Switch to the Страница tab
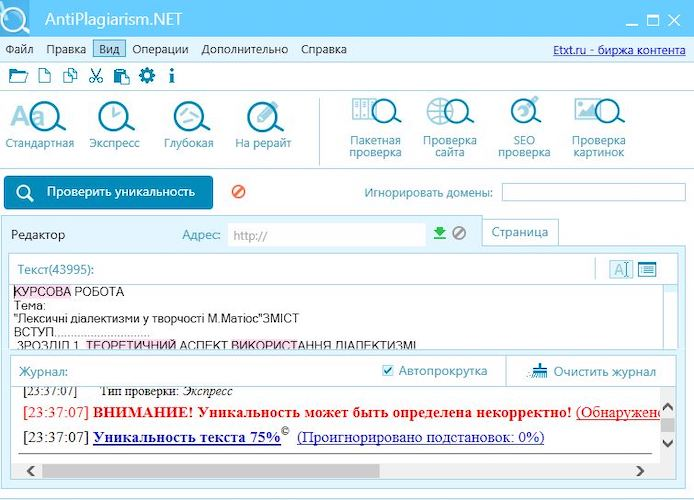The image size is (694, 500). (520, 232)
